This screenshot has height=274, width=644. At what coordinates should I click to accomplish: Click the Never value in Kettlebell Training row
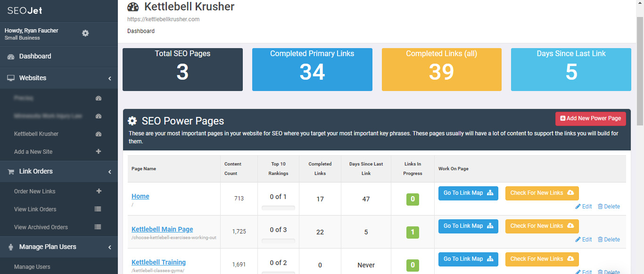(366, 265)
